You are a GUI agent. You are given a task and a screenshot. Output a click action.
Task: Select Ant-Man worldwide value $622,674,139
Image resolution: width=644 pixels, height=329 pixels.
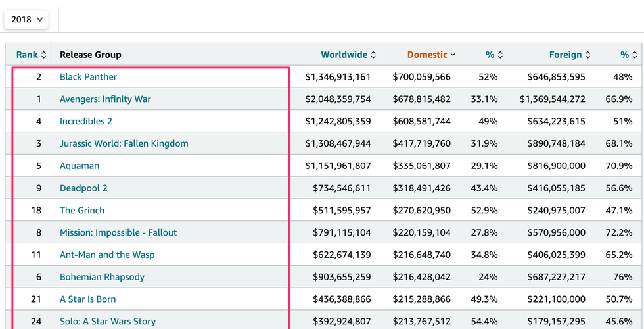click(x=342, y=255)
